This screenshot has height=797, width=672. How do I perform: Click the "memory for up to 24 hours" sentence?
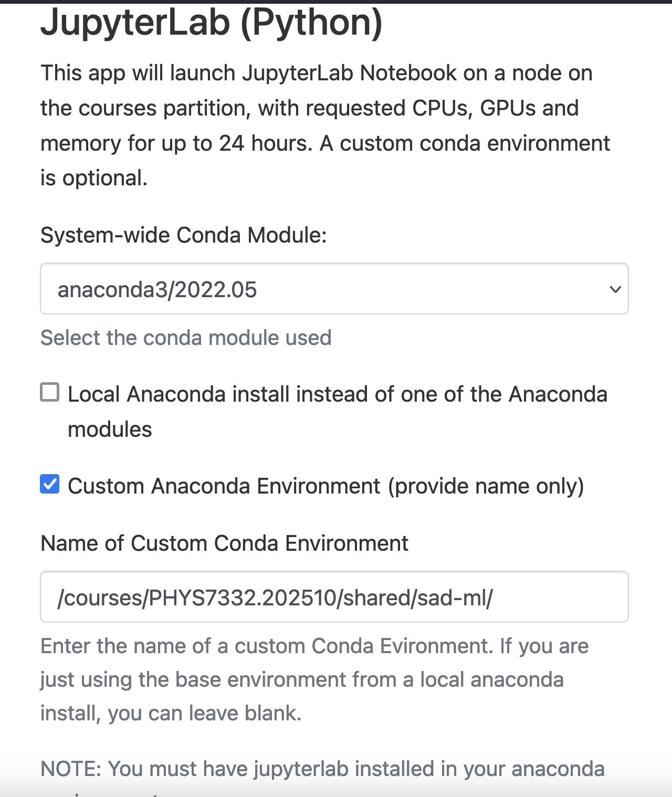[x=176, y=143]
